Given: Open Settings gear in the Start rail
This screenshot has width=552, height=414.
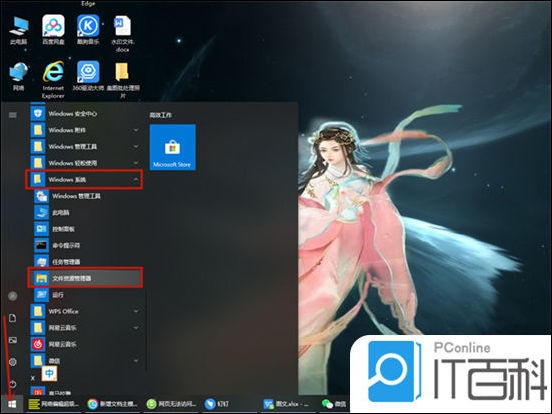Looking at the screenshot, I should (13, 362).
